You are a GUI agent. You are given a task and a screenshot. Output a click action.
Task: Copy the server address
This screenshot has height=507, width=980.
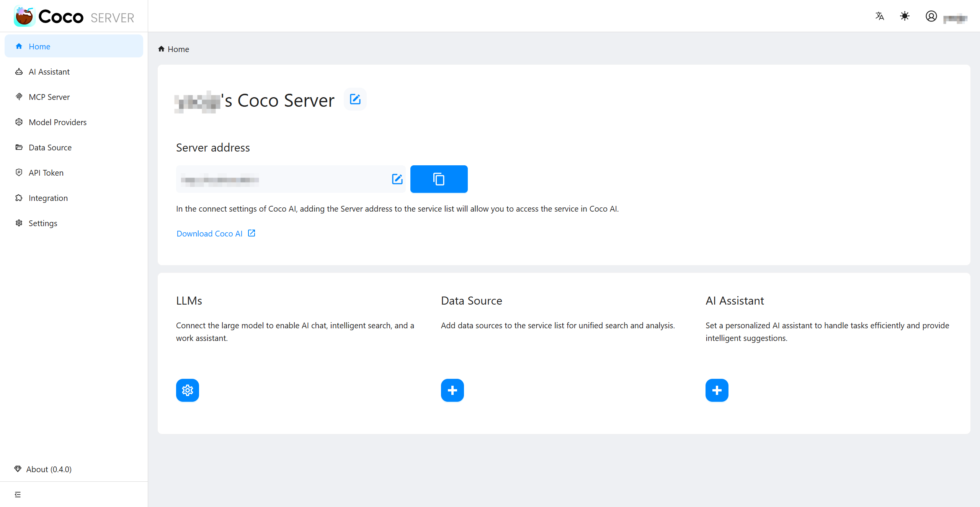click(439, 179)
